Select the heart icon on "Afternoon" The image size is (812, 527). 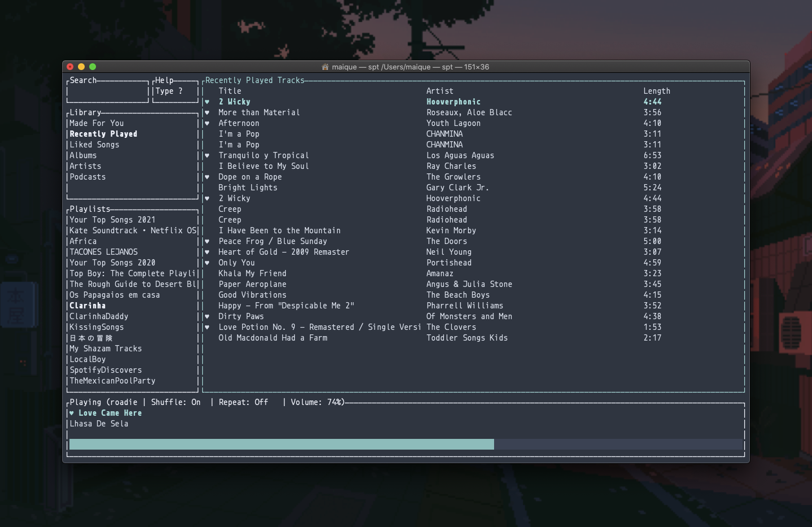click(x=207, y=123)
